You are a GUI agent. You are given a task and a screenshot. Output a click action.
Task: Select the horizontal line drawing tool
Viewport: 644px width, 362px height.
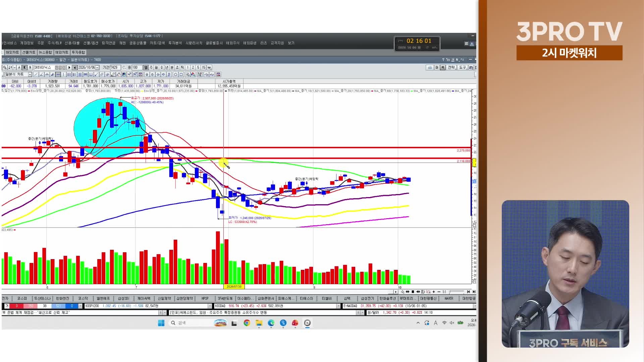click(58, 74)
